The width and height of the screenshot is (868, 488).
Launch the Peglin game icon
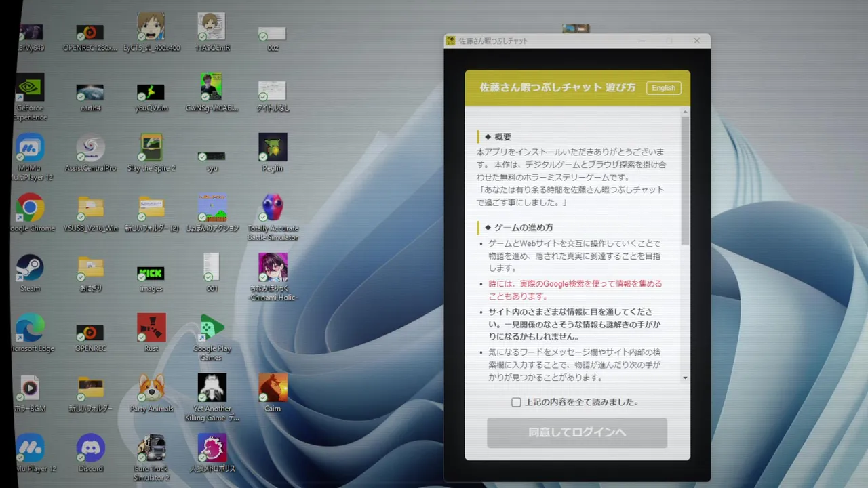click(273, 148)
